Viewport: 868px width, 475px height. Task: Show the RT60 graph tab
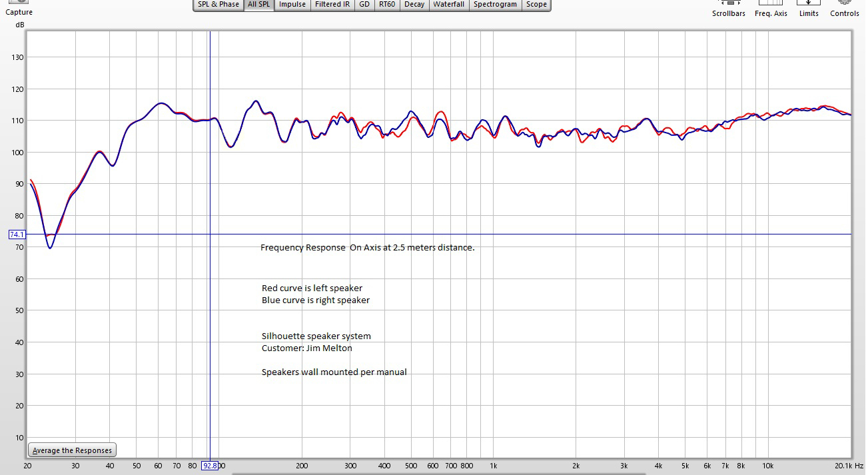[x=386, y=5]
